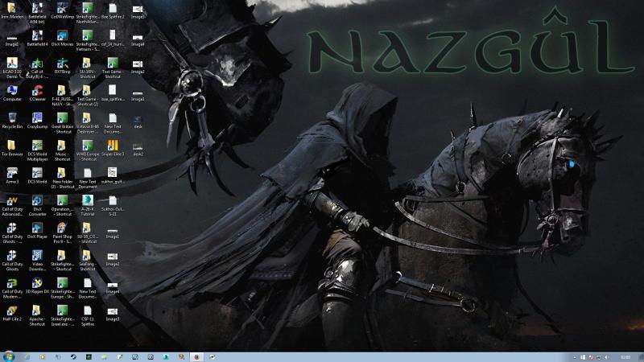Image resolution: width=644 pixels, height=362 pixels.
Task: Open the CoDWaWmp shortcut
Action: click(63, 11)
